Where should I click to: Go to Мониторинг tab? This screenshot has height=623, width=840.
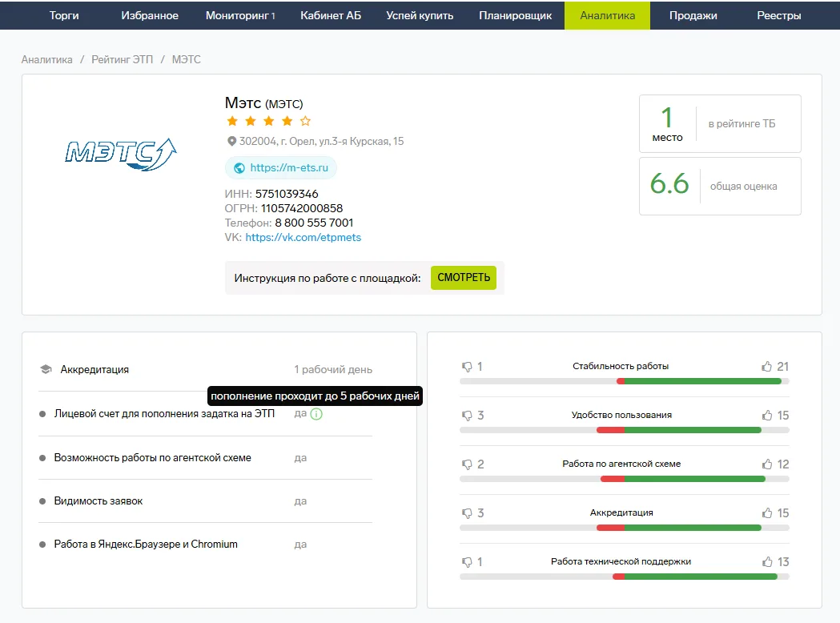click(x=240, y=15)
